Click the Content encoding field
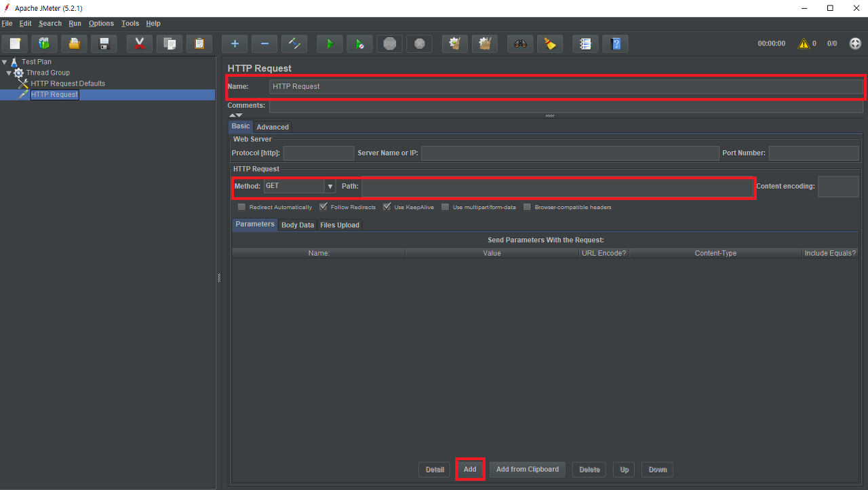This screenshot has height=490, width=868. [x=838, y=186]
